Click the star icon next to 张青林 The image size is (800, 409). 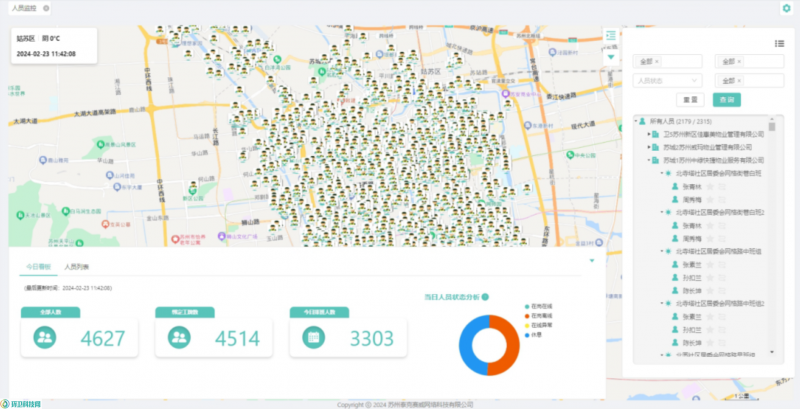tap(710, 186)
